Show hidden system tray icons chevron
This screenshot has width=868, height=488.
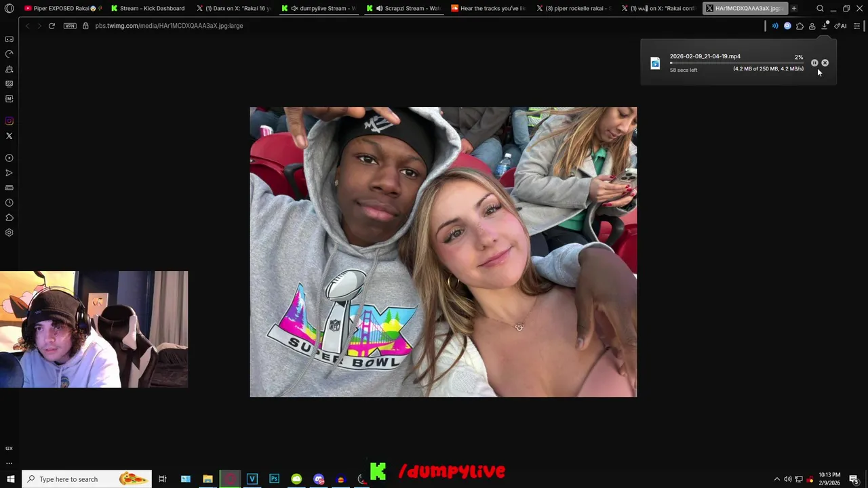point(777,479)
